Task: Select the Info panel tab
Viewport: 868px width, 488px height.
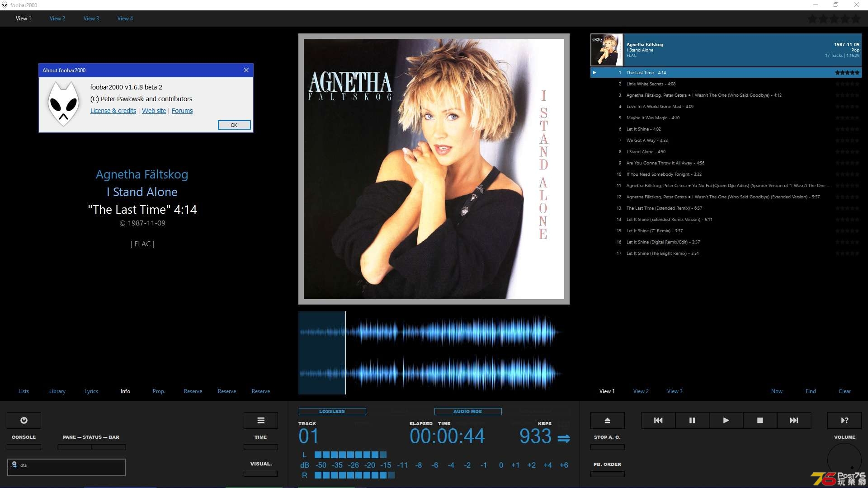Action: click(x=125, y=391)
